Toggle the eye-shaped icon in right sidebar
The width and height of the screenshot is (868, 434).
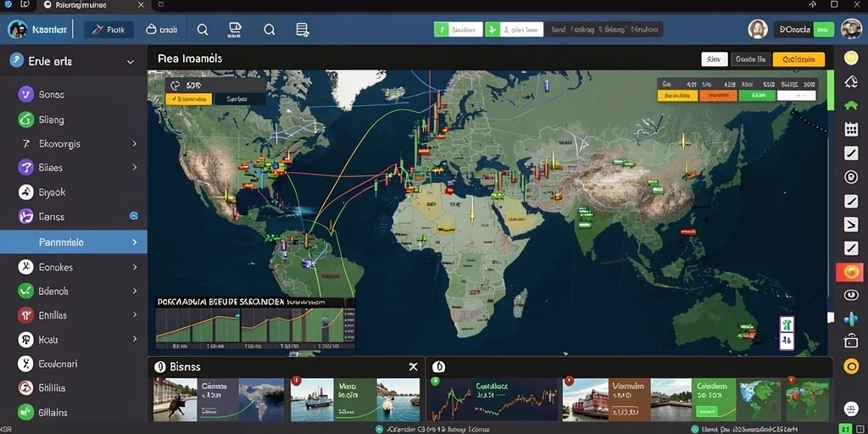click(851, 294)
